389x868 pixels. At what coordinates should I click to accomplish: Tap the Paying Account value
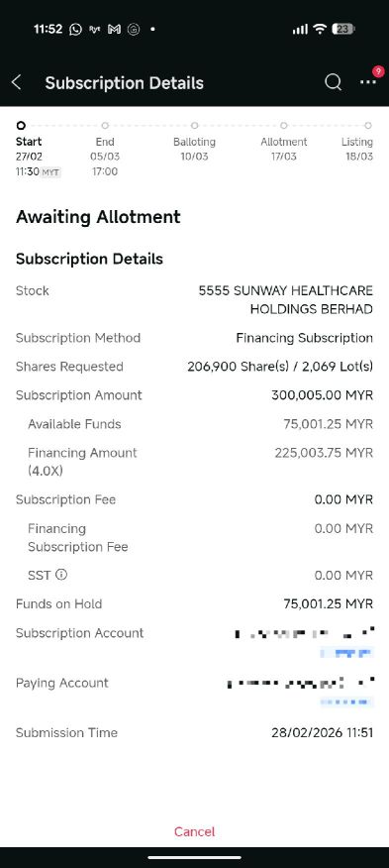301,691
